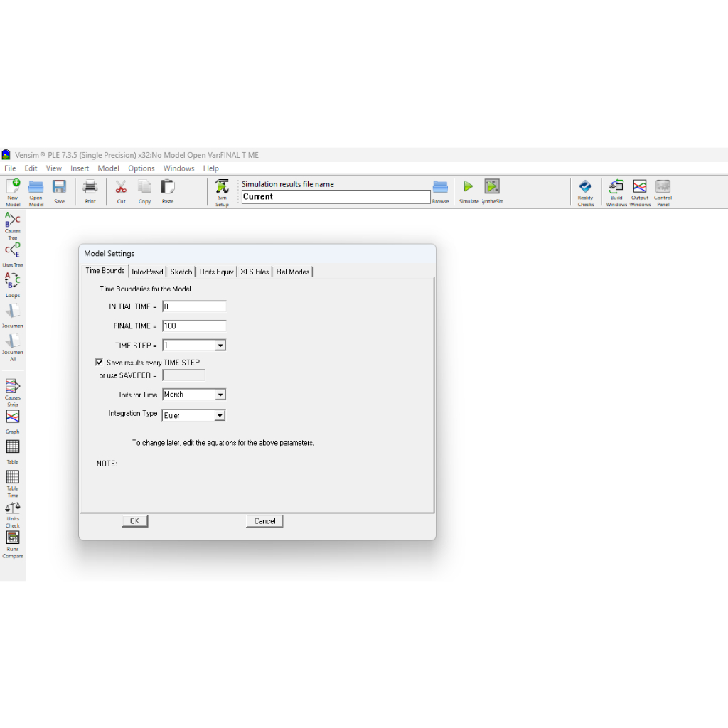Open the Units for Time dropdown

pos(220,395)
